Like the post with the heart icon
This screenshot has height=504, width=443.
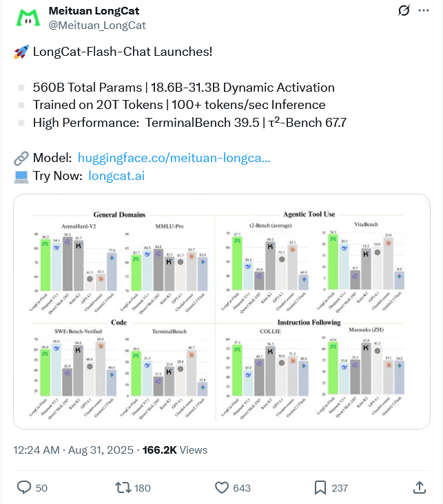click(x=222, y=487)
